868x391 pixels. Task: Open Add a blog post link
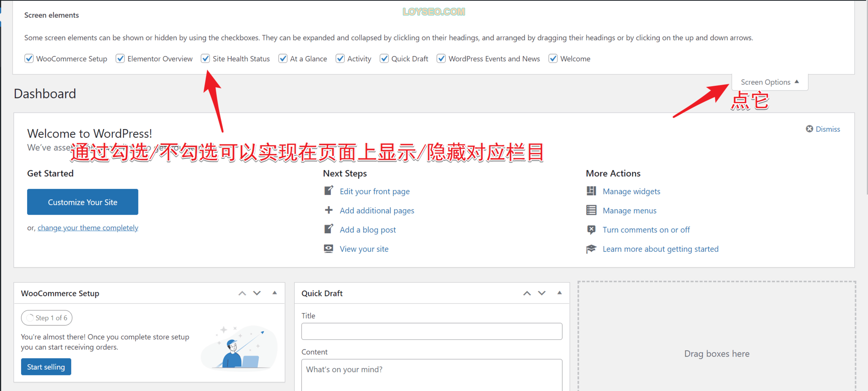click(x=368, y=229)
